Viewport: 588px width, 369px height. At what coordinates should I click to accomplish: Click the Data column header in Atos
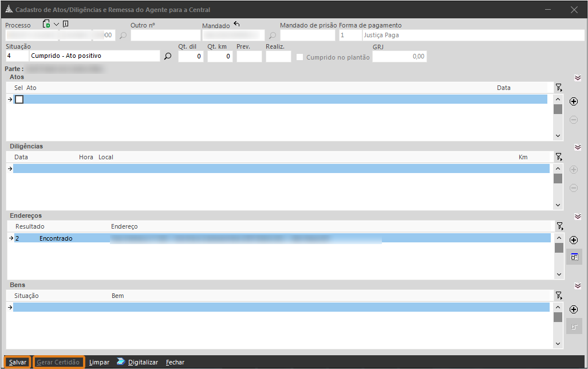504,88
